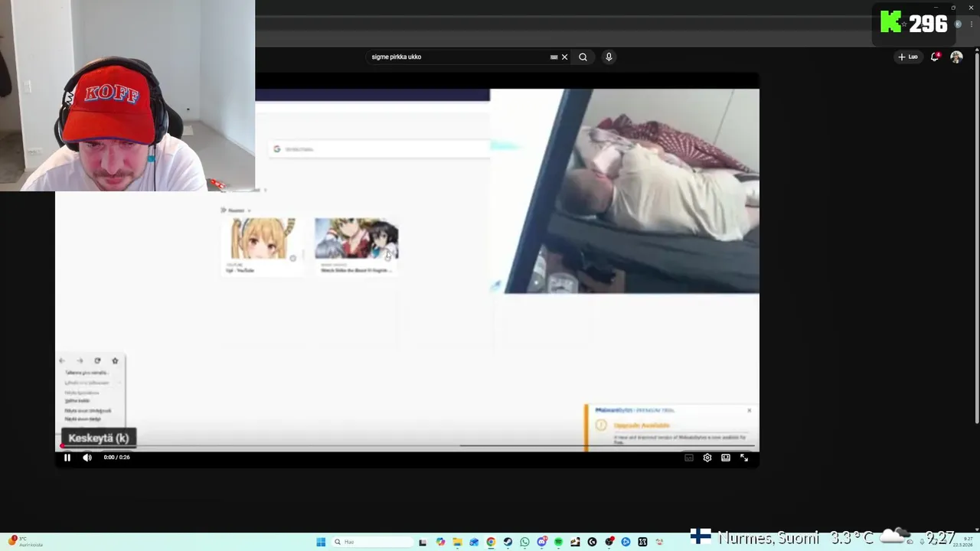This screenshot has width=980, height=551.
Task: Click the back arrow in the context menu
Action: coord(62,360)
